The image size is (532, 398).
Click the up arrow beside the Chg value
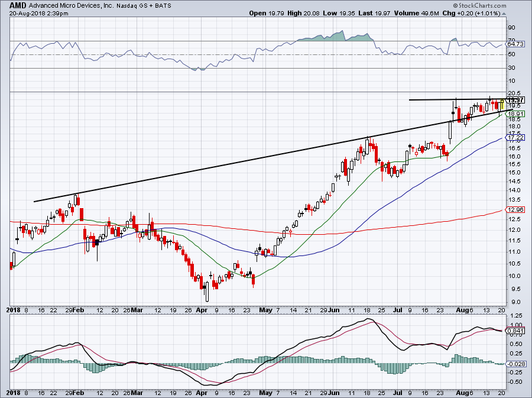click(x=504, y=14)
